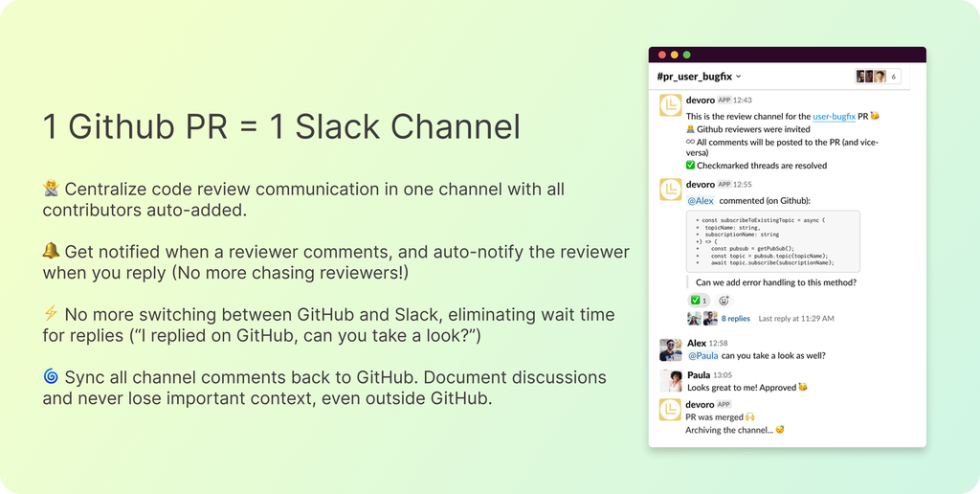The height and width of the screenshot is (494, 980).
Task: Click the devoro app avatar at 12:43
Action: coord(671,105)
